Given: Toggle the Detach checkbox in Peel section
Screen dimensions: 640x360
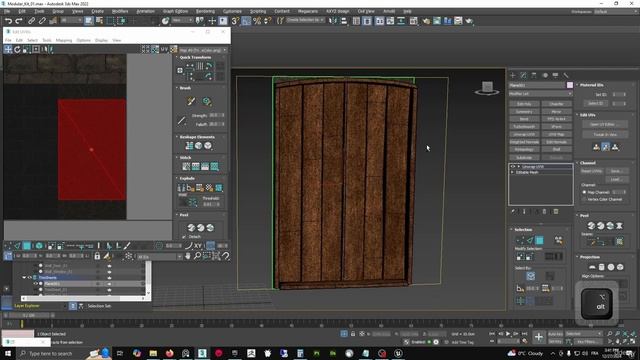Looking at the screenshot, I should pos(184,237).
